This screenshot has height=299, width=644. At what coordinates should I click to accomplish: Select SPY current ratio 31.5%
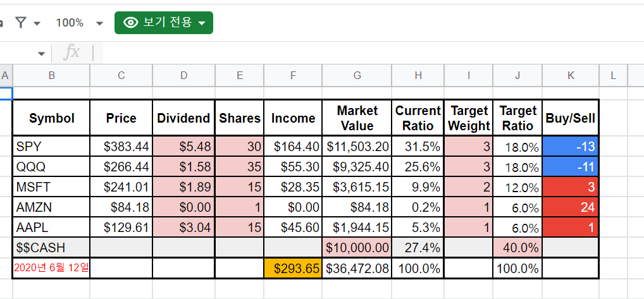tap(418, 146)
